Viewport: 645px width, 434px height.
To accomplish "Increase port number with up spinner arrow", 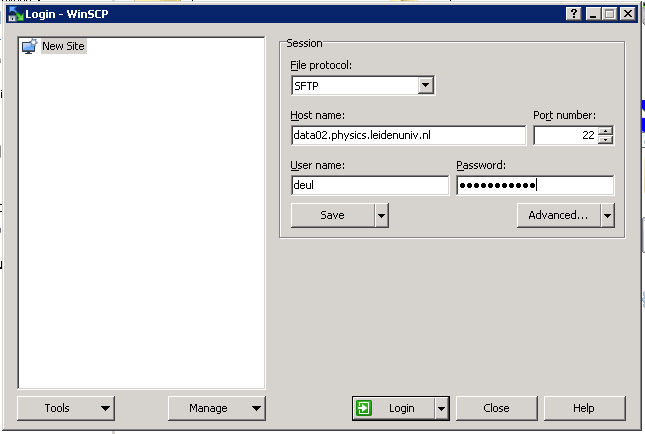I will 605,131.
